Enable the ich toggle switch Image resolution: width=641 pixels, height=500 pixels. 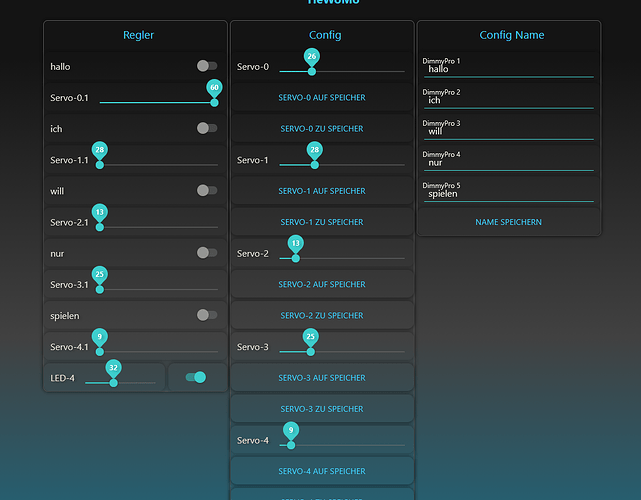(206, 128)
